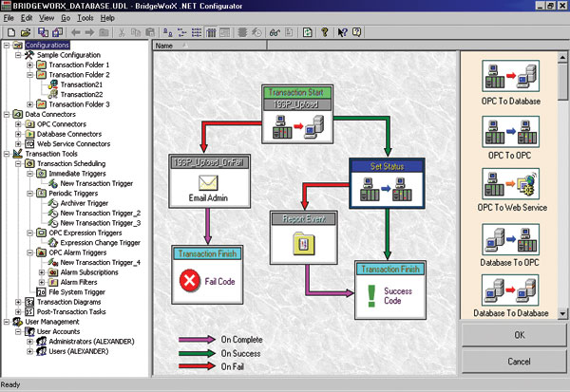Image resolution: width=570 pixels, height=392 pixels.
Task: Click the Copy toolbar icon
Action: click(136, 32)
